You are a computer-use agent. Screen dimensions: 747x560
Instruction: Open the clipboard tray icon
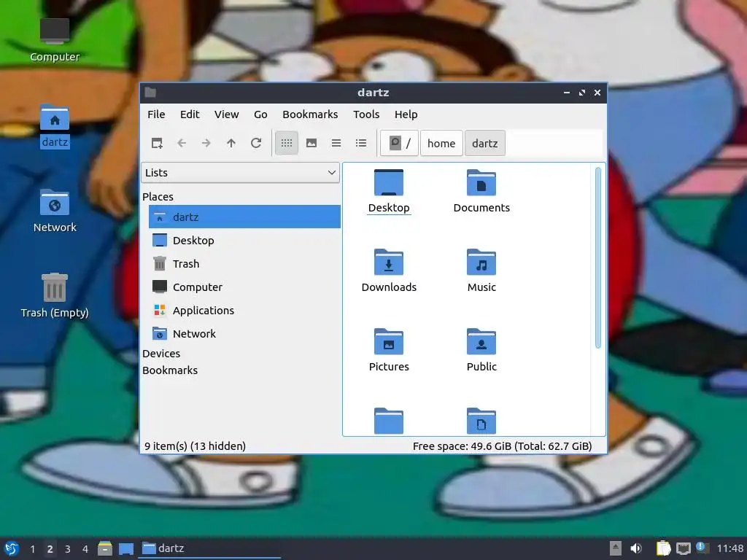(663, 548)
